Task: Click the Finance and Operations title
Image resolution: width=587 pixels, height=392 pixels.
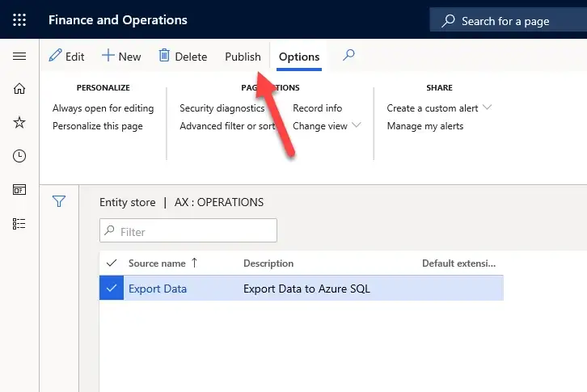Action: click(118, 20)
